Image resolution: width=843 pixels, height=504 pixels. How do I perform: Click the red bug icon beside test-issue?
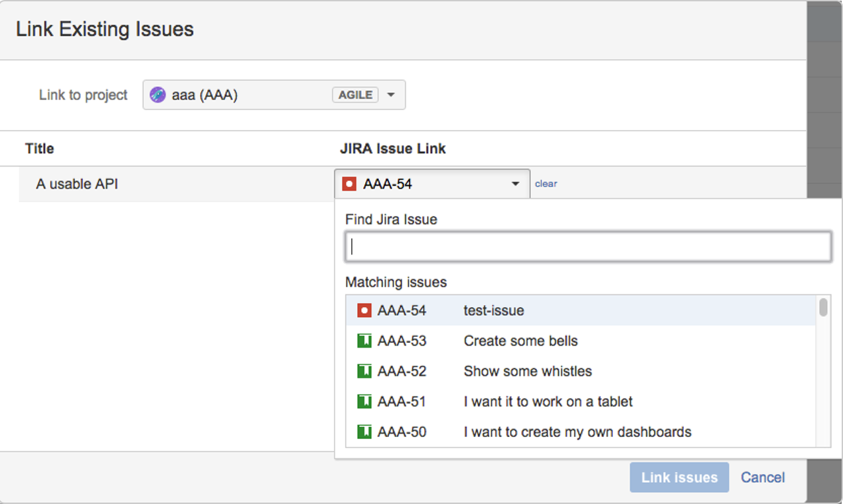(x=364, y=310)
